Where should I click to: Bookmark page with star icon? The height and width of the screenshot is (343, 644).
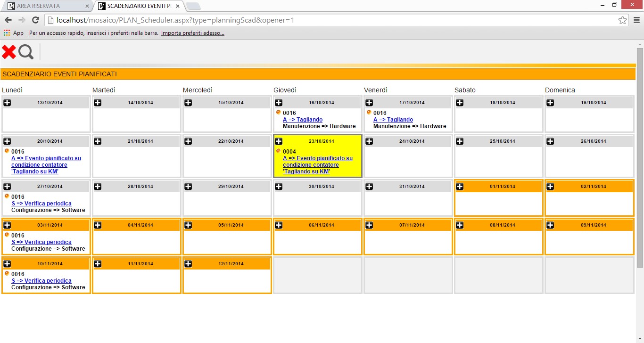[622, 20]
